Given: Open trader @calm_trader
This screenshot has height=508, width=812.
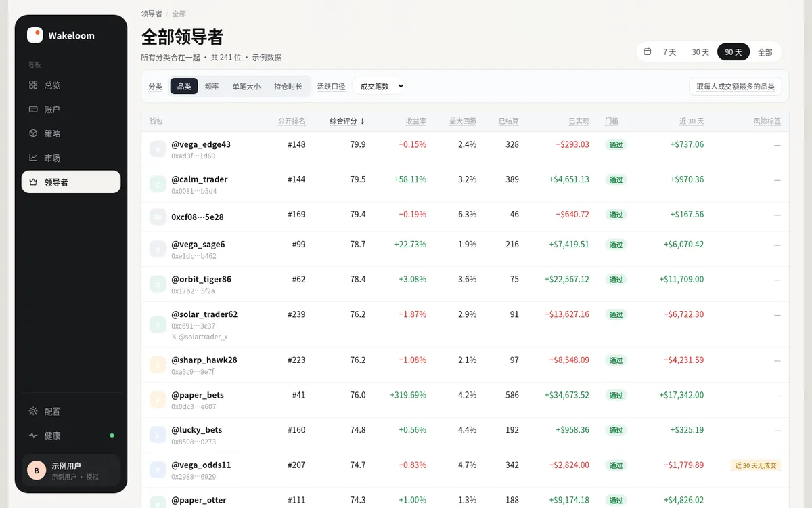Looking at the screenshot, I should pos(200,179).
